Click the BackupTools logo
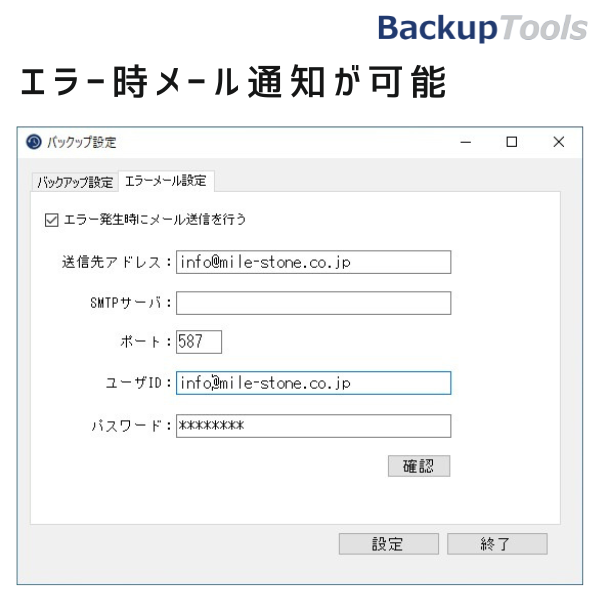 [x=482, y=28]
